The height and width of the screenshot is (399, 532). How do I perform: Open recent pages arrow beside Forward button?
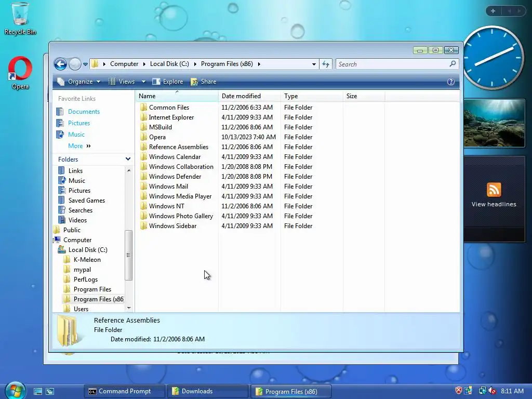pyautogui.click(x=86, y=64)
